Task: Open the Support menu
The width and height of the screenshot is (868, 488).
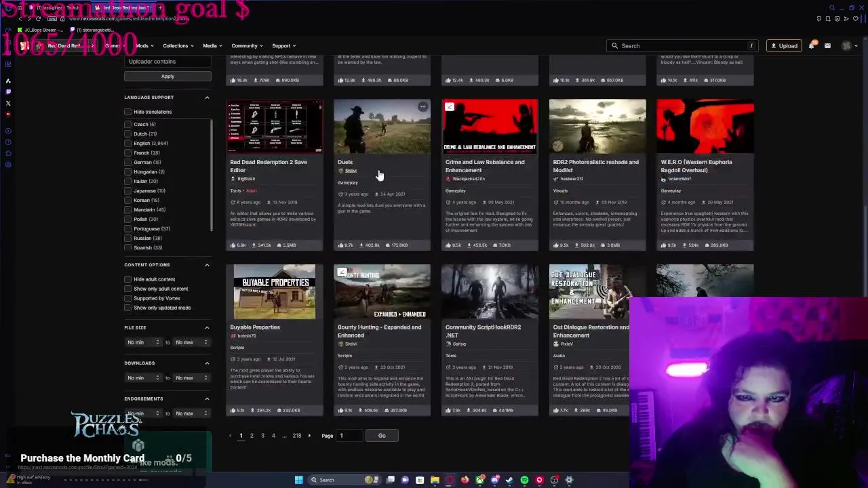Action: click(x=284, y=45)
